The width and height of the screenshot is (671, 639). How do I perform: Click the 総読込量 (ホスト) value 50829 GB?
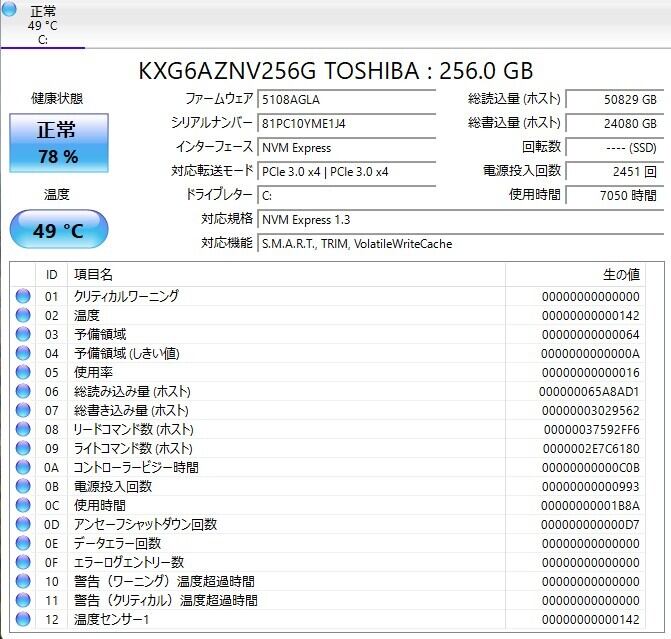point(615,99)
